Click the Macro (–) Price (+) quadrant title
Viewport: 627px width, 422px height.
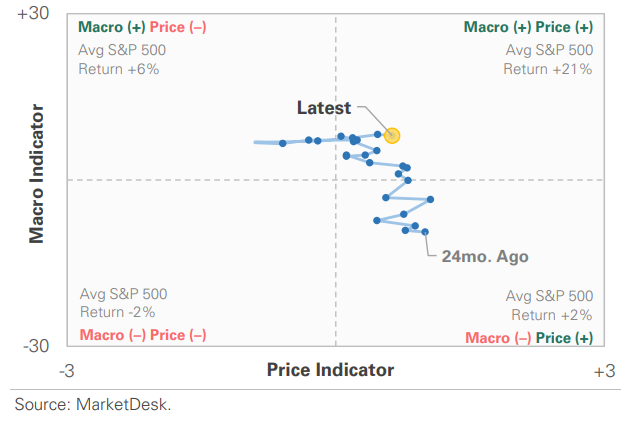529,338
